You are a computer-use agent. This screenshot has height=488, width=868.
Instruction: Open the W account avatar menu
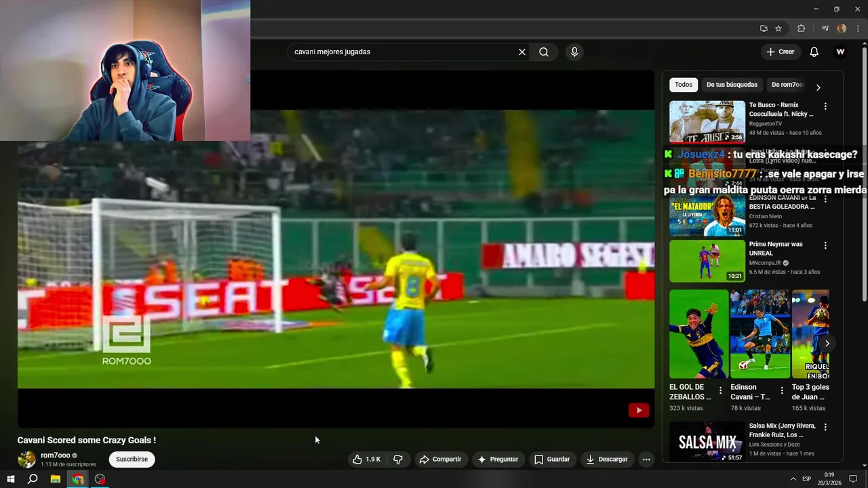(x=840, y=52)
